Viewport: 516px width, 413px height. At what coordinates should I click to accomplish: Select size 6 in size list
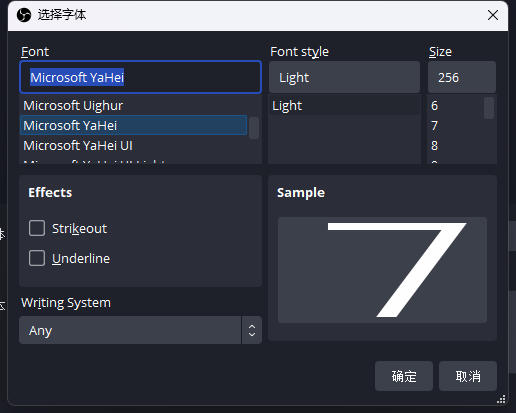pos(455,106)
